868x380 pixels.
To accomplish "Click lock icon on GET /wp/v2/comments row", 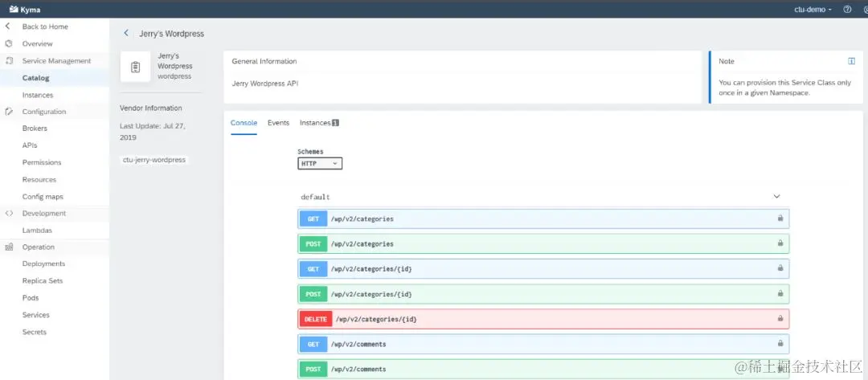I will [x=780, y=344].
